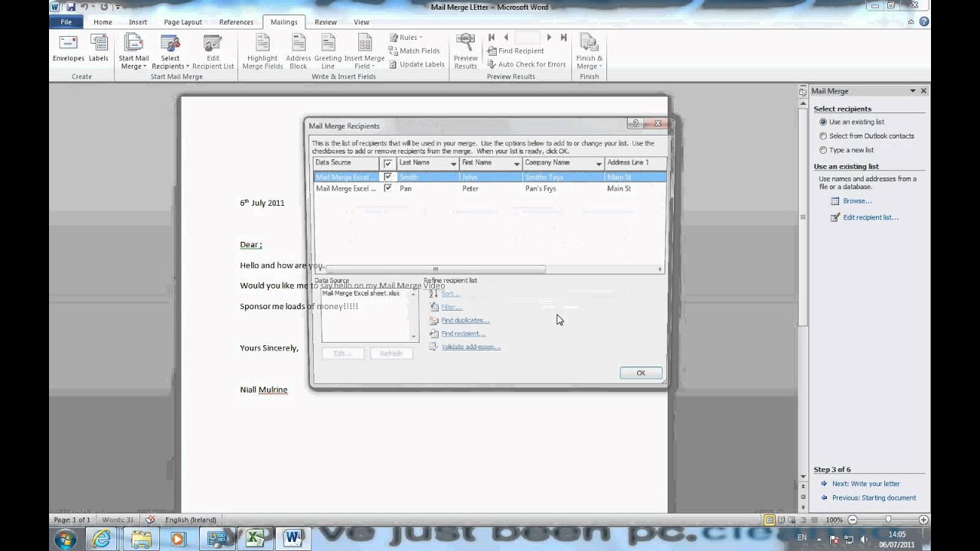This screenshot has height=551, width=980.
Task: Click the Find duplicates... link
Action: pyautogui.click(x=465, y=321)
